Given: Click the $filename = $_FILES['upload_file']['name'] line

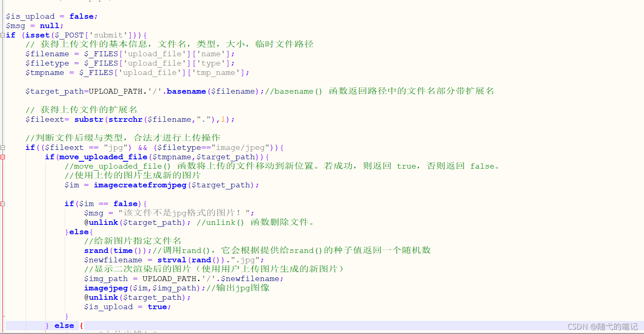Looking at the screenshot, I should [x=130, y=54].
